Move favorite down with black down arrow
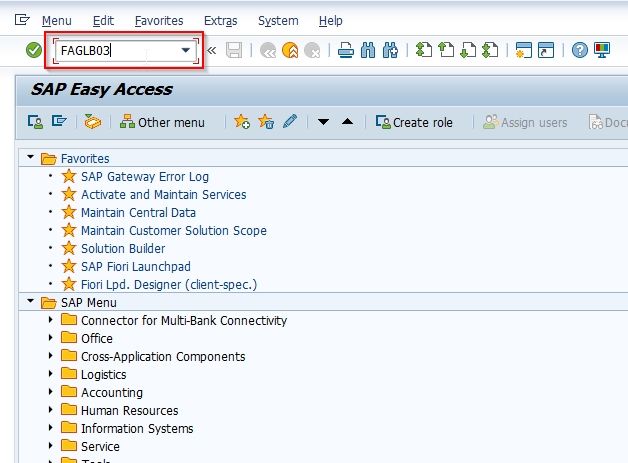 [x=323, y=122]
